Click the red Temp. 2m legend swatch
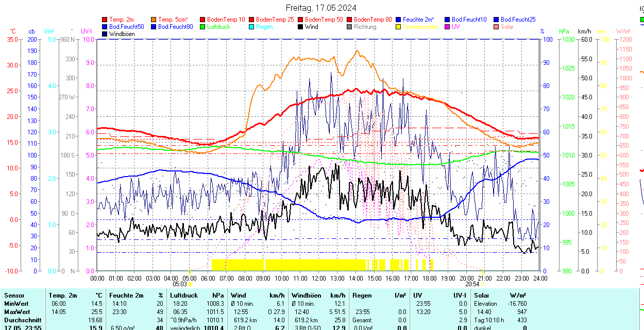Image resolution: width=644 pixels, height=330 pixels. (105, 20)
